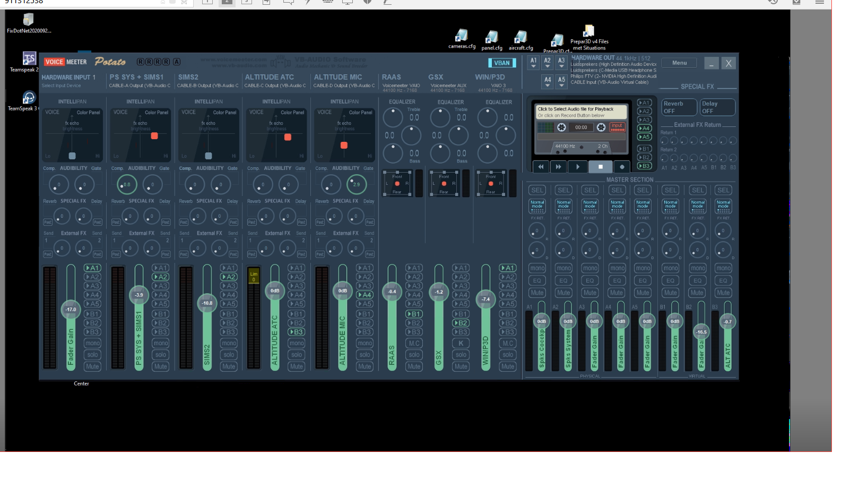
Task: Solo the ALTITUDE ATC strip
Action: 296,355
